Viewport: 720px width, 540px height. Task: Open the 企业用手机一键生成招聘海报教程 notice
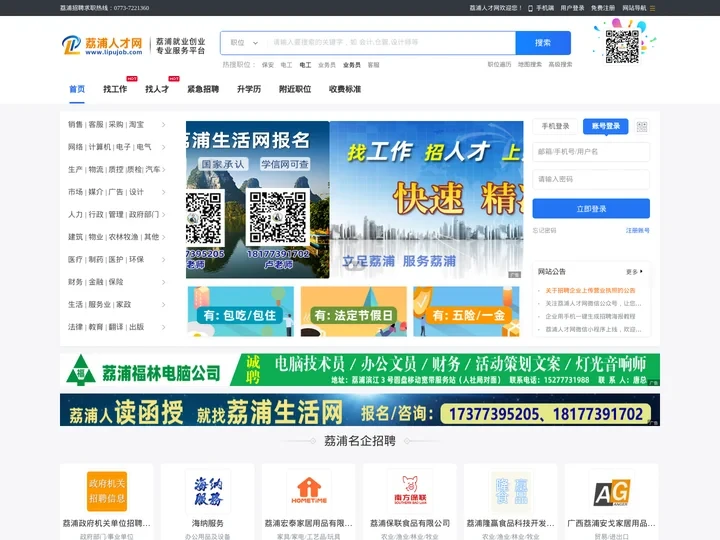(590, 316)
